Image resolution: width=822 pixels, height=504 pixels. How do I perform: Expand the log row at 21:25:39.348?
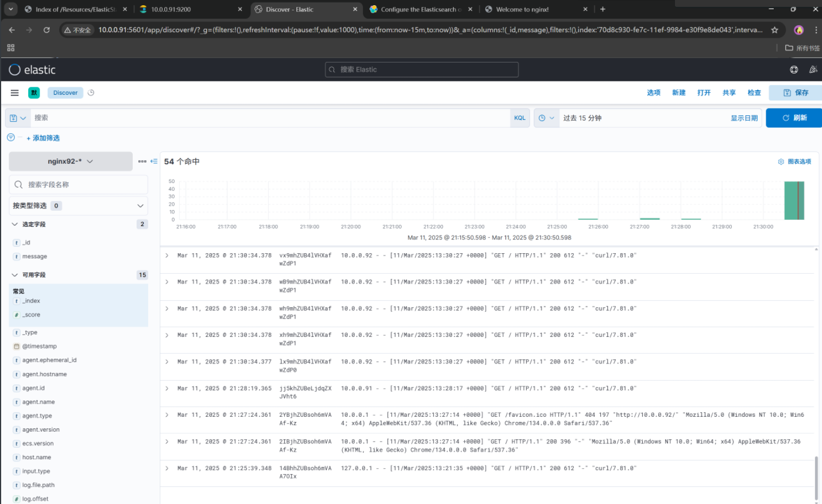click(x=167, y=468)
